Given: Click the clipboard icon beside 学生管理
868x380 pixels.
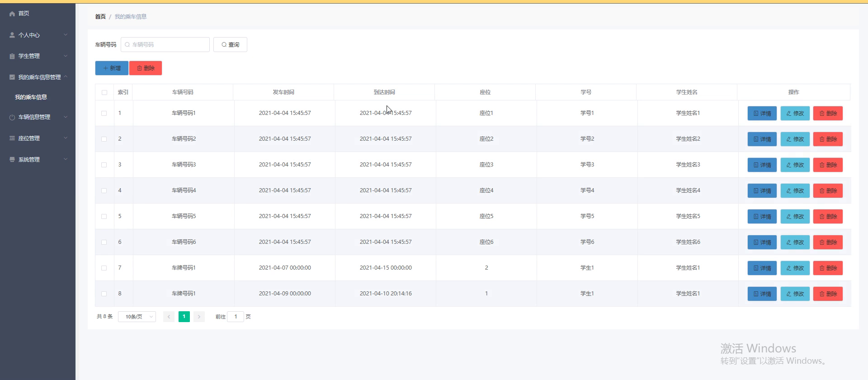Looking at the screenshot, I should pyautogui.click(x=12, y=56).
